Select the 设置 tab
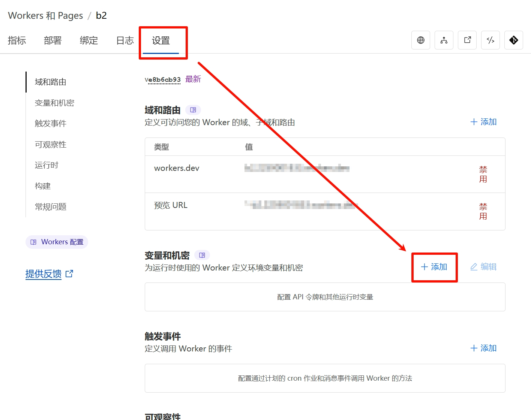This screenshot has width=531, height=420. pos(161,40)
